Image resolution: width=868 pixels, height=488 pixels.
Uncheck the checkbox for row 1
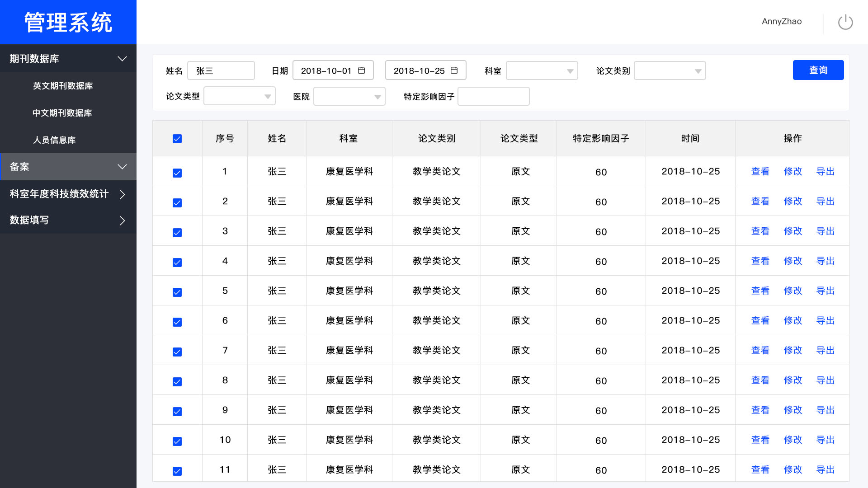pos(177,173)
